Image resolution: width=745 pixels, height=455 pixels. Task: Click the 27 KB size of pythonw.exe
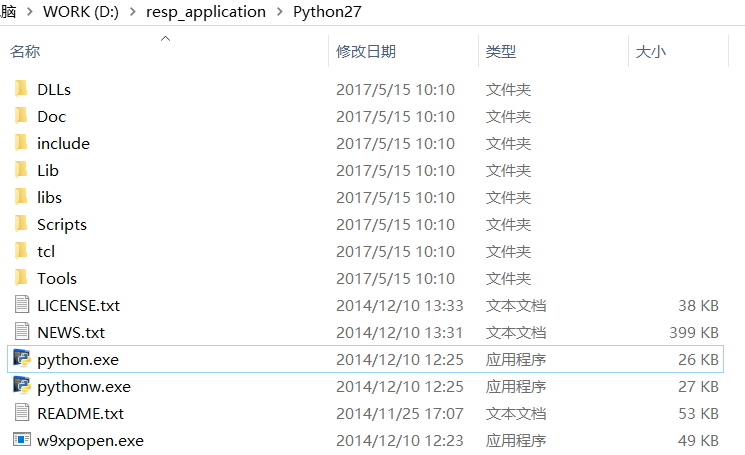pyautogui.click(x=698, y=387)
